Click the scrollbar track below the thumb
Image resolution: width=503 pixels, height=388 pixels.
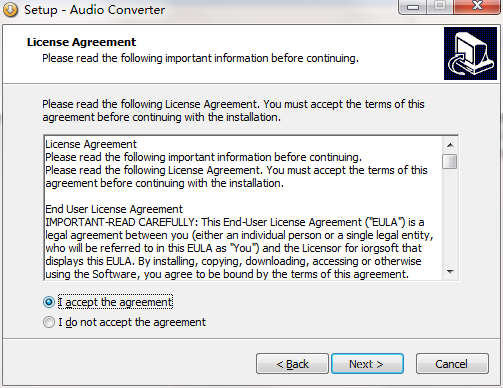point(450,217)
